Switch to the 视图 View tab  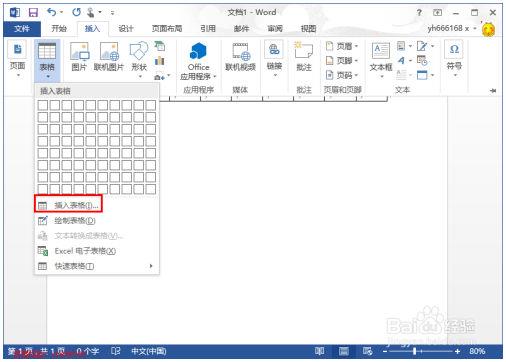[308, 29]
